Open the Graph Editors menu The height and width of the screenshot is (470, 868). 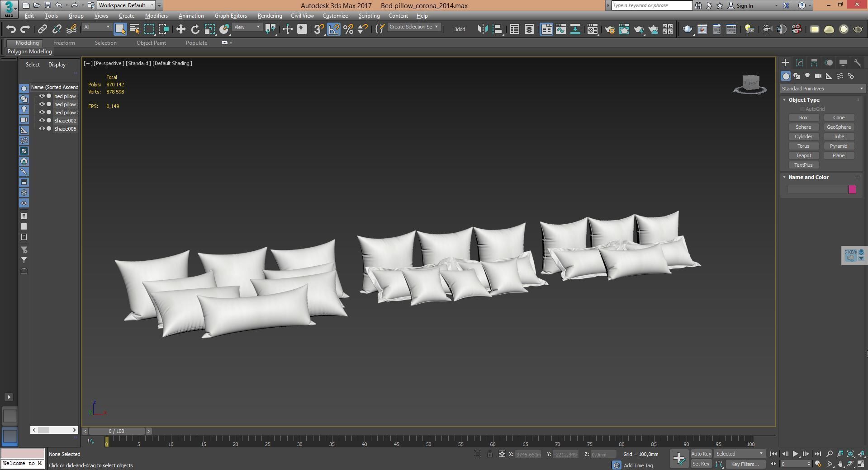coord(231,16)
